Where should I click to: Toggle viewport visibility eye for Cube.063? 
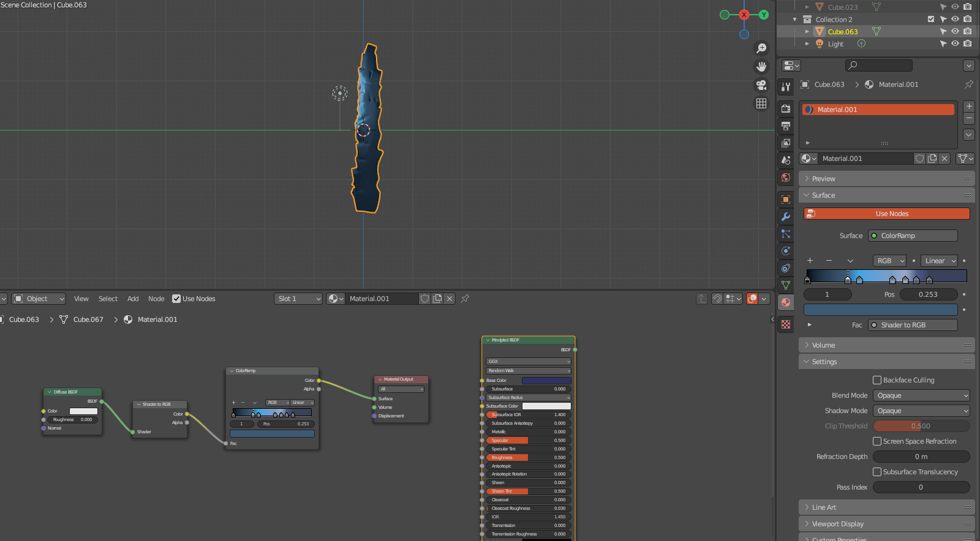click(x=955, y=31)
